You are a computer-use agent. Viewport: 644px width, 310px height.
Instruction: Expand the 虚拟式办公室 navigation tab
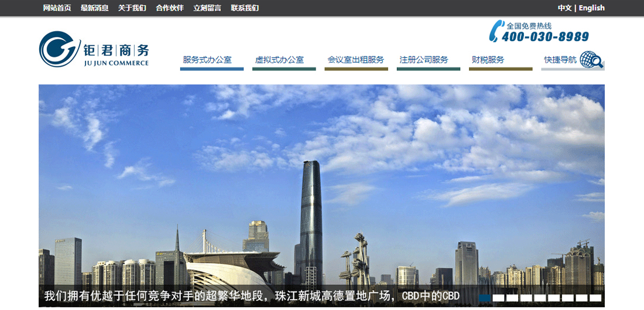279,60
